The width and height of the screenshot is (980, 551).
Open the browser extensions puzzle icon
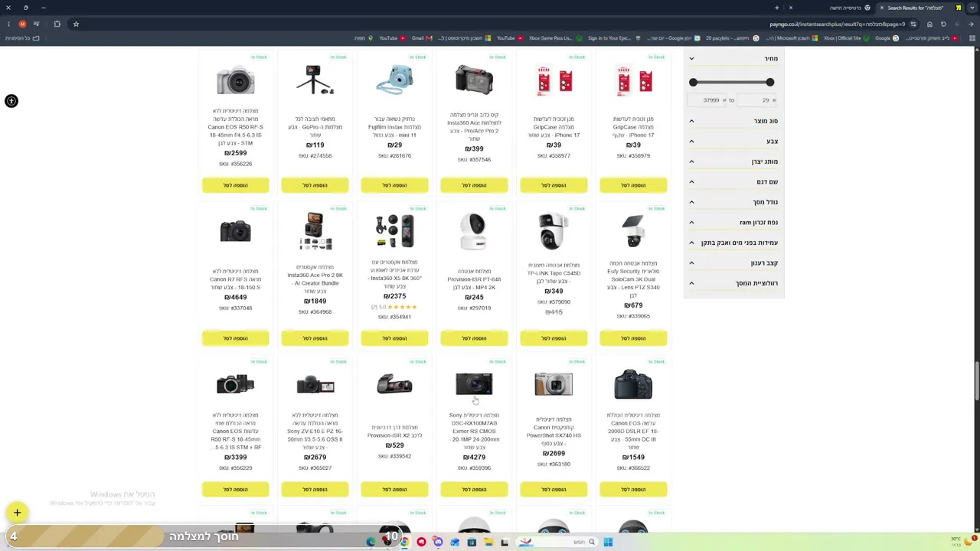point(57,24)
